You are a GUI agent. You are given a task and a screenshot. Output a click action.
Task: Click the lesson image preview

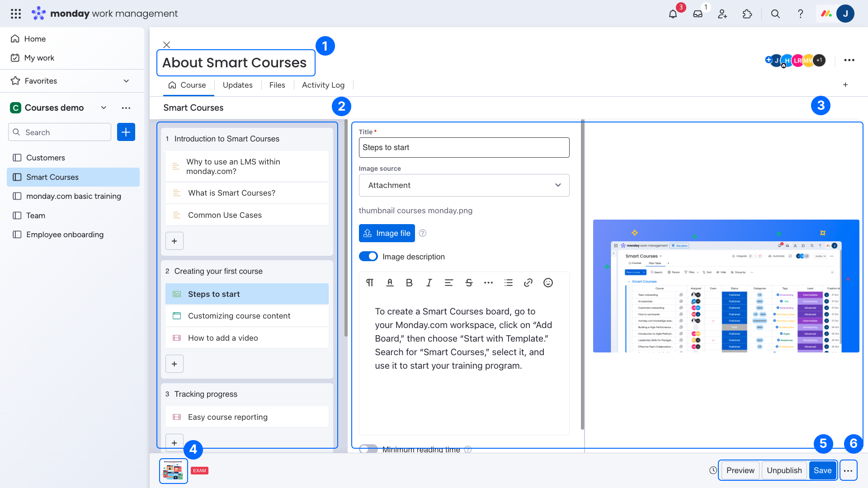726,286
